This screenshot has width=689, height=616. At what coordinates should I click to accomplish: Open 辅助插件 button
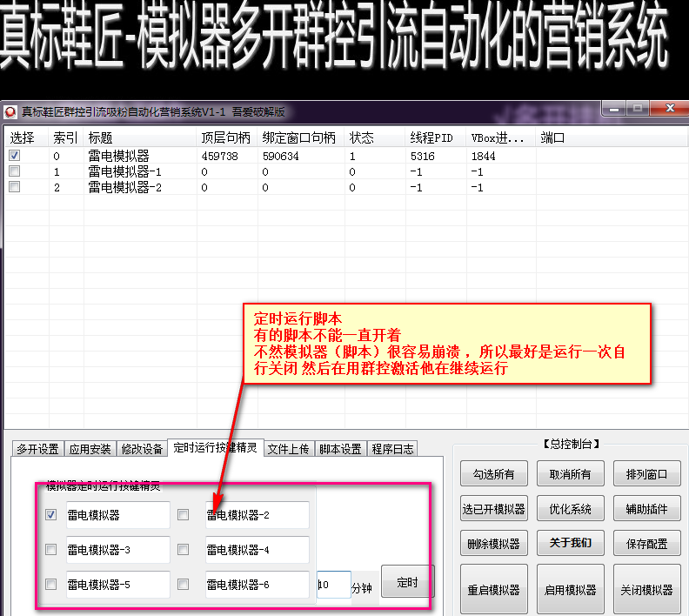[x=647, y=508]
